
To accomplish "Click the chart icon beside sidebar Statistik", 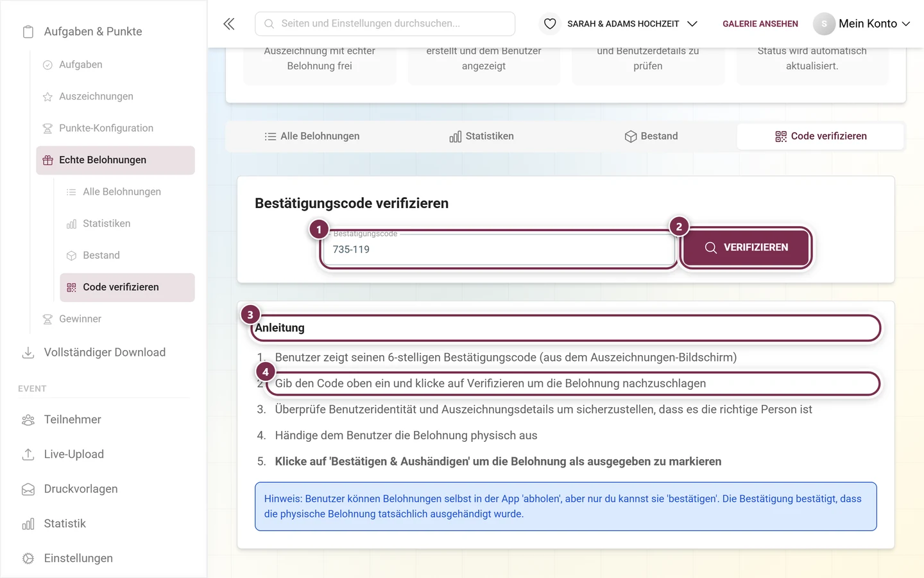I will [28, 524].
